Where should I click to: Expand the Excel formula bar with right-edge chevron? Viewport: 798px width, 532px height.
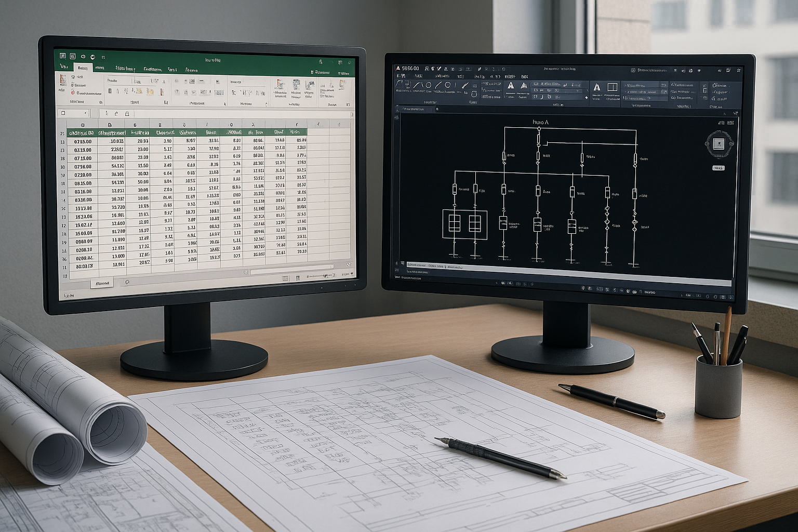coord(352,114)
